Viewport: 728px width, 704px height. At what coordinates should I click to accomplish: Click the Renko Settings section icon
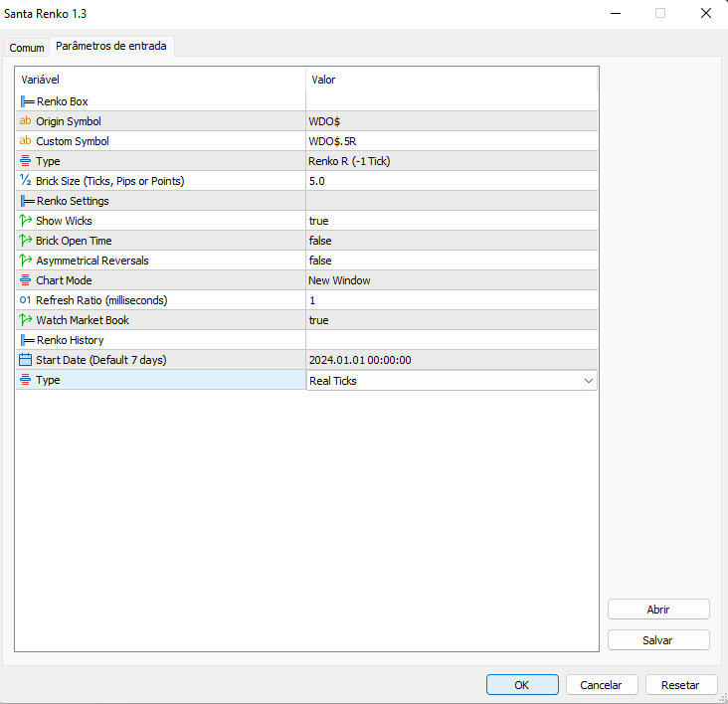pyautogui.click(x=28, y=201)
